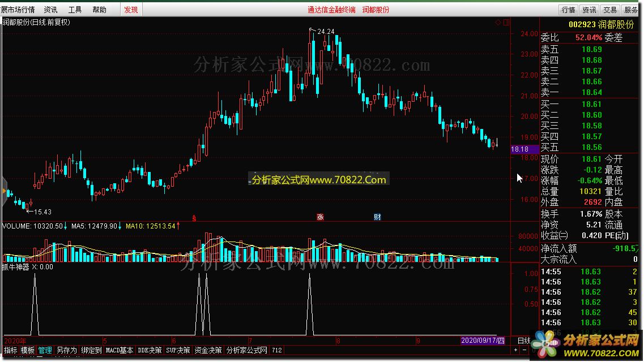Click the 抓牛神器 X: 0.00 indicator label
Viewport: 644px width, 362px height.
click(28, 267)
